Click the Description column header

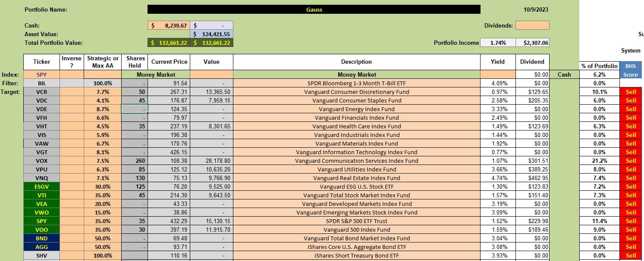357,62
